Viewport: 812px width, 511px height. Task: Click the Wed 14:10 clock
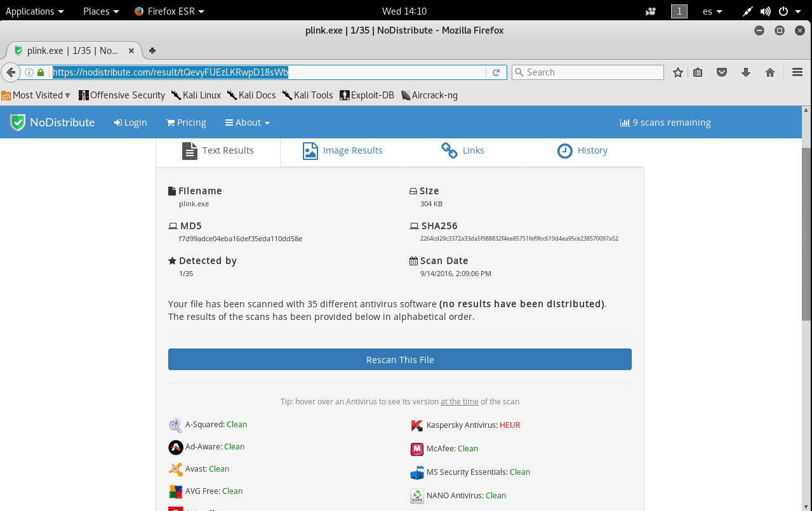(x=404, y=11)
